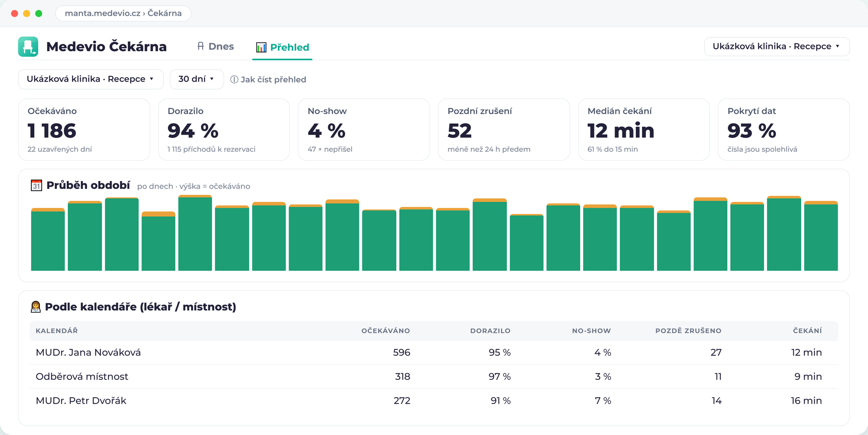868x435 pixels.
Task: Click the 1 115 příchodů k rezervaci text
Action: pos(211,149)
